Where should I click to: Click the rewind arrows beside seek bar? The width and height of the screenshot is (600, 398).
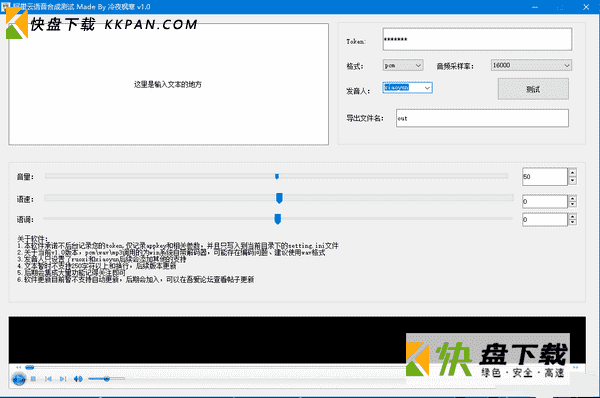pos(18,367)
